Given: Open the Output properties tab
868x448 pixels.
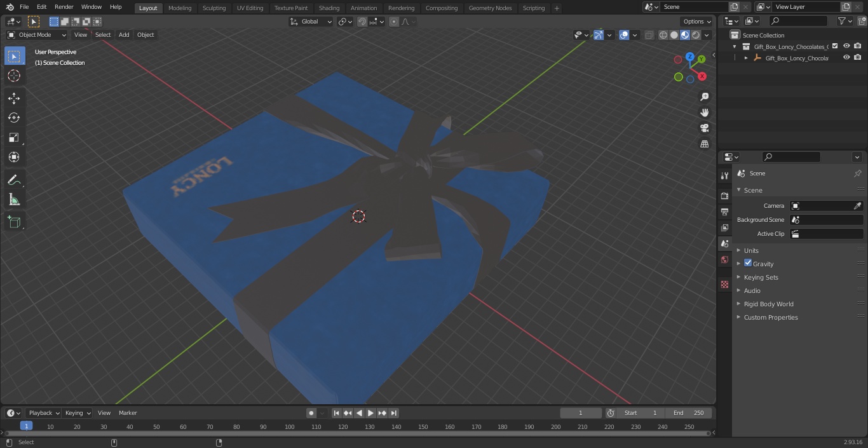Looking at the screenshot, I should point(724,212).
